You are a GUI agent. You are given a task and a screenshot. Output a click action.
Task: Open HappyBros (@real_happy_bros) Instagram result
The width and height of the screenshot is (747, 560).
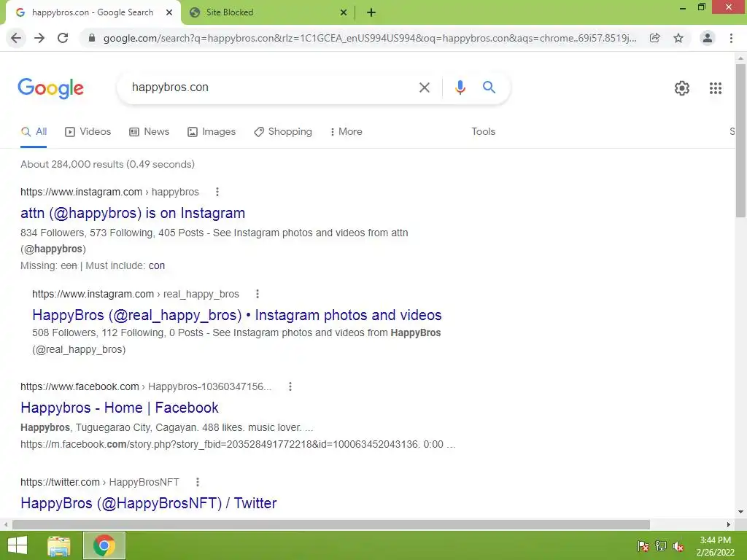coord(237,315)
